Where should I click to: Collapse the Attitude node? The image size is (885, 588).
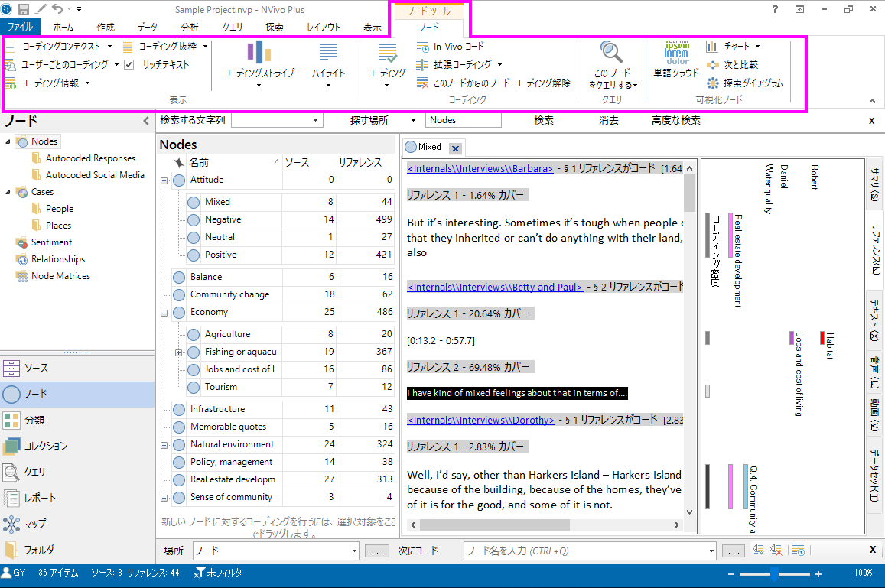(164, 181)
